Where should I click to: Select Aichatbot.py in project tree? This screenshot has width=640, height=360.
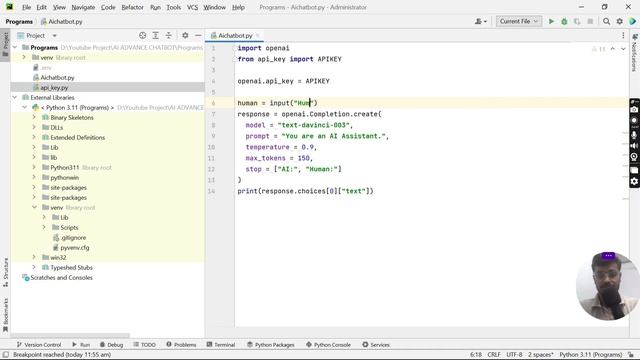(x=57, y=77)
